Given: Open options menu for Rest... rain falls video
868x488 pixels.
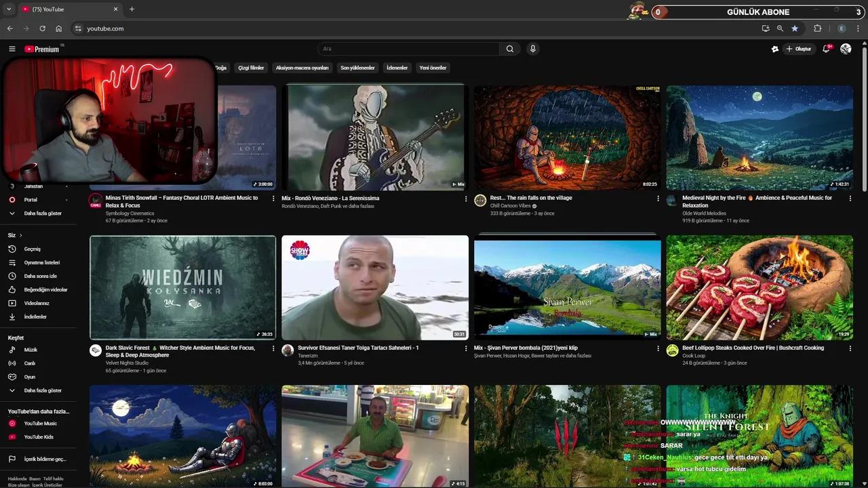Looking at the screenshot, I should (x=658, y=199).
